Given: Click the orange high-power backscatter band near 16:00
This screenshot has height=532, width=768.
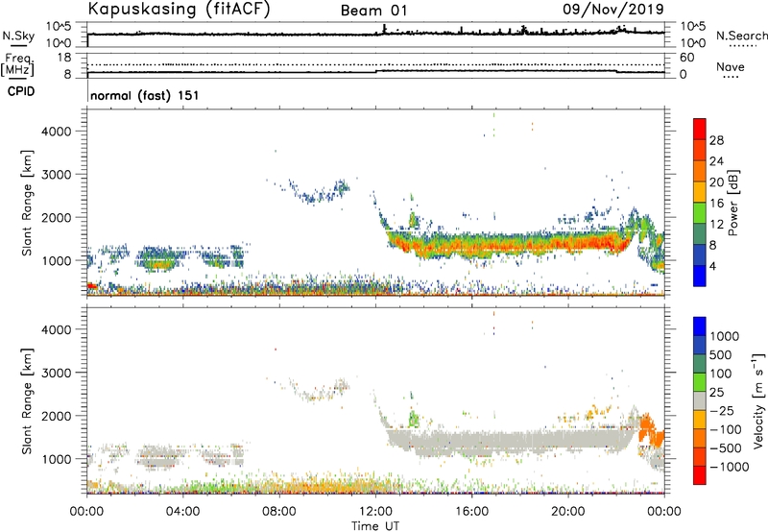Looking at the screenshot, I should click(x=471, y=246).
